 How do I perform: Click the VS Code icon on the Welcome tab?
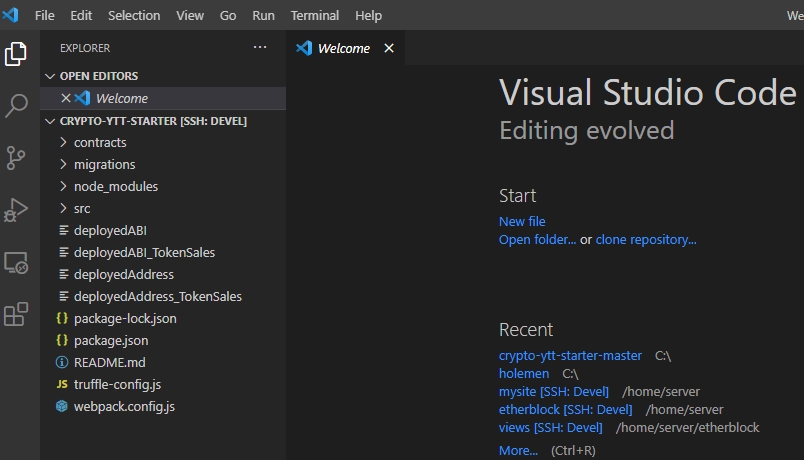tap(304, 48)
